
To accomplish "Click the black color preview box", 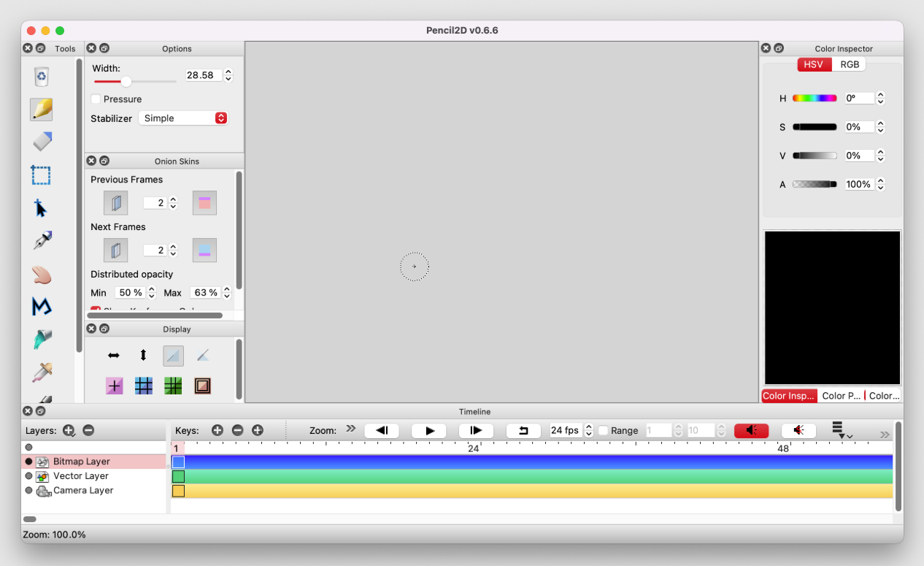I will (x=832, y=307).
